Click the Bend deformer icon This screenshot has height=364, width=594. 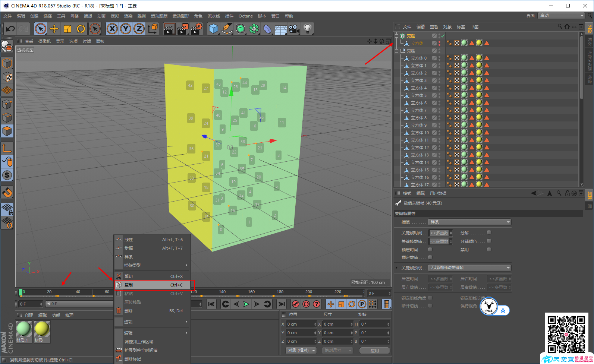[x=267, y=29]
